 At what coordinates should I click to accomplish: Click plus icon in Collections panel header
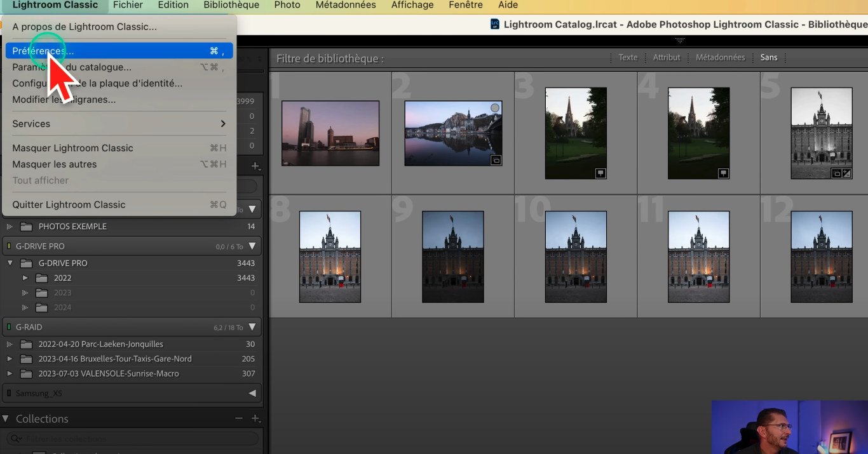click(255, 419)
